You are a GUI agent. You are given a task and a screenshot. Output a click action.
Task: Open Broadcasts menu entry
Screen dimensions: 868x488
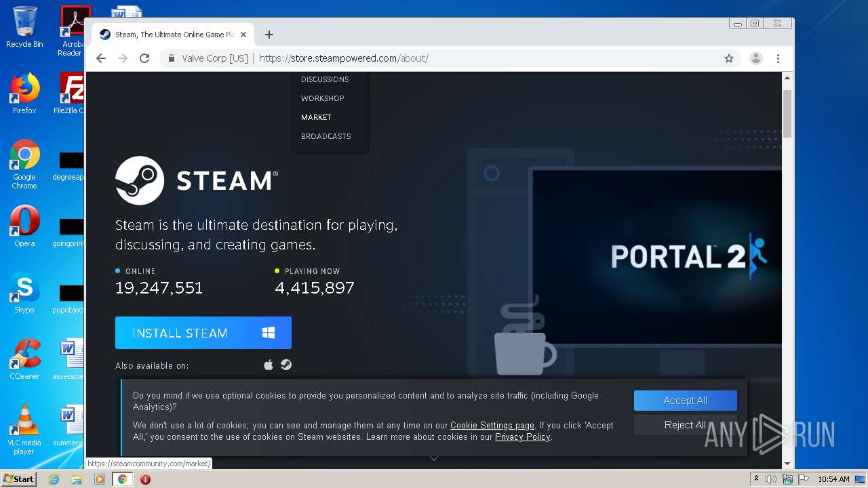point(326,136)
